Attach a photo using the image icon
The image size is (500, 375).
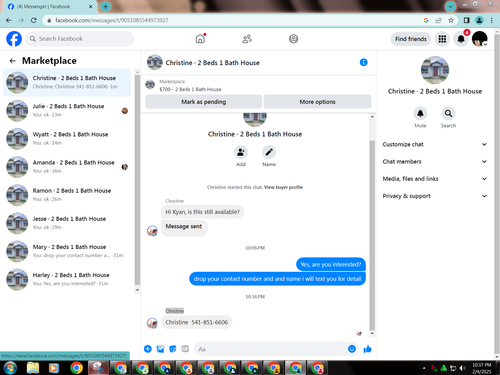click(x=160, y=349)
